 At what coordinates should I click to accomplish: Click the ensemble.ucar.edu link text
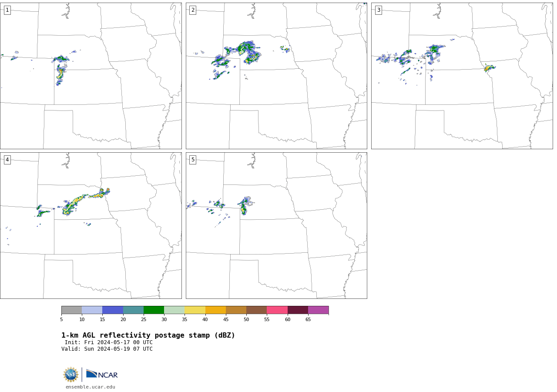(x=91, y=387)
